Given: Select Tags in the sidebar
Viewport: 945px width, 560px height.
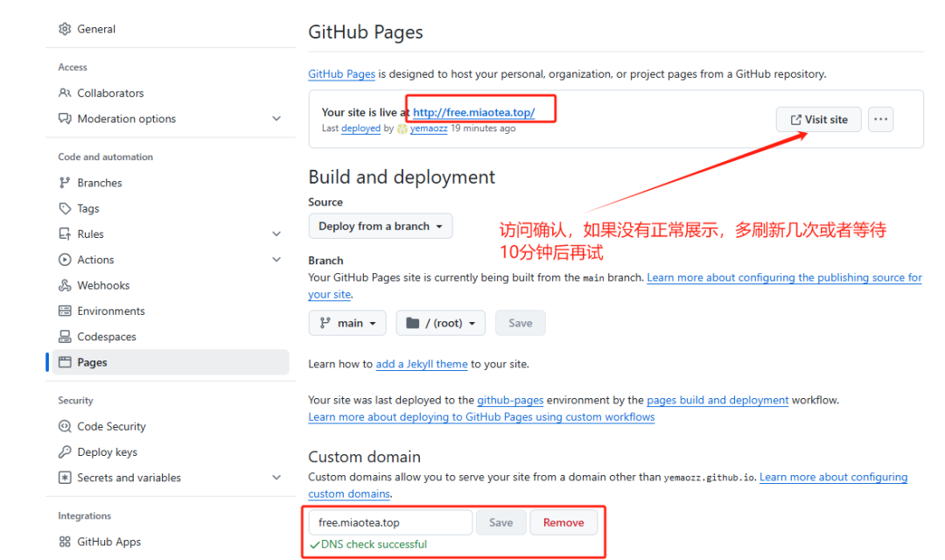Looking at the screenshot, I should coord(88,208).
